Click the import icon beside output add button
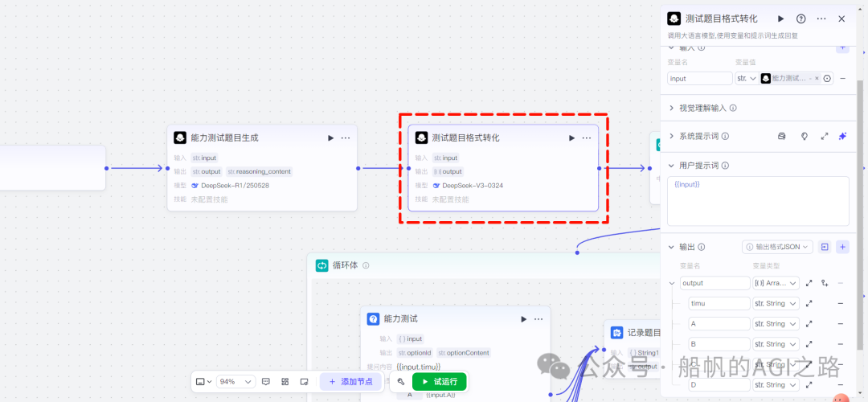 [825, 247]
